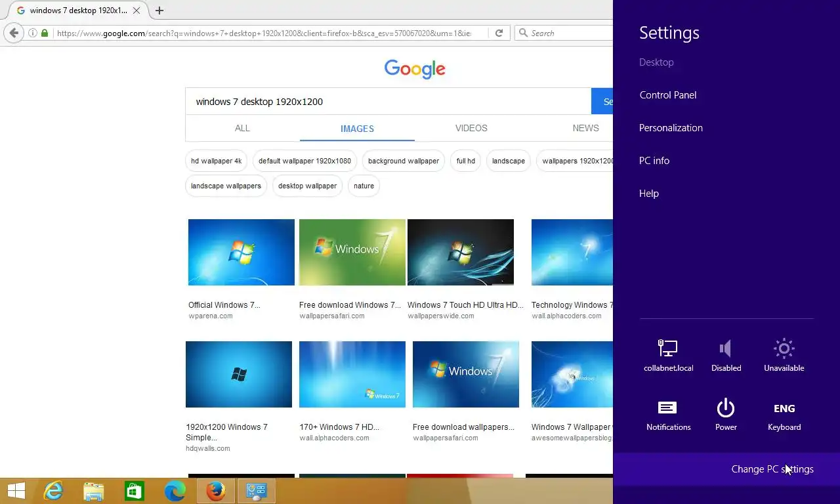Open a new tab with the plus button
The height and width of the screenshot is (504, 840).
point(159,10)
